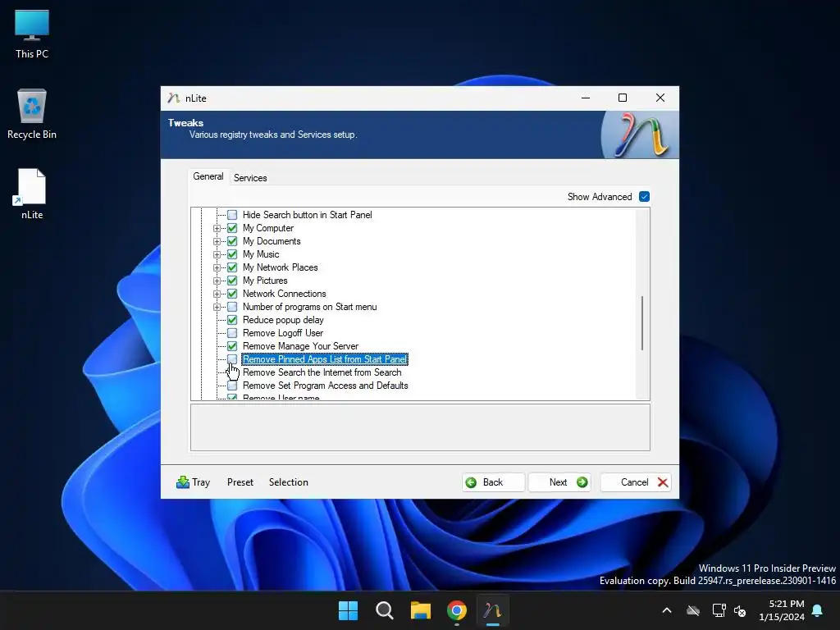
Task: Click the Tray button label
Action: (202, 482)
